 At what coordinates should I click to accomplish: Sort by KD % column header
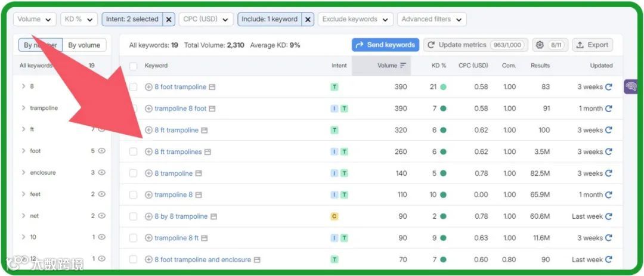coord(439,66)
